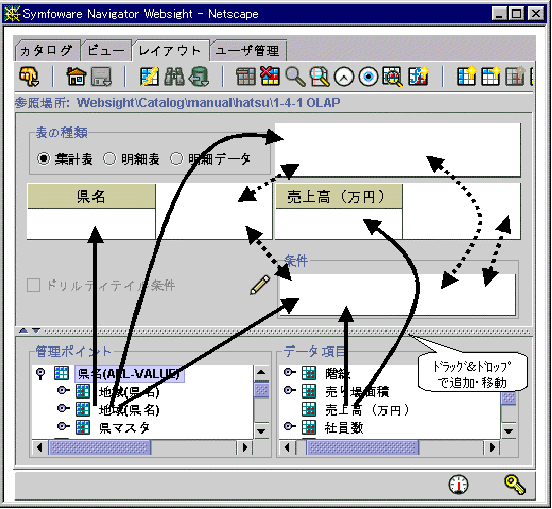Click the grid icon beside 県名(ALL-VALUE)
This screenshot has width=552, height=509.
(61, 373)
